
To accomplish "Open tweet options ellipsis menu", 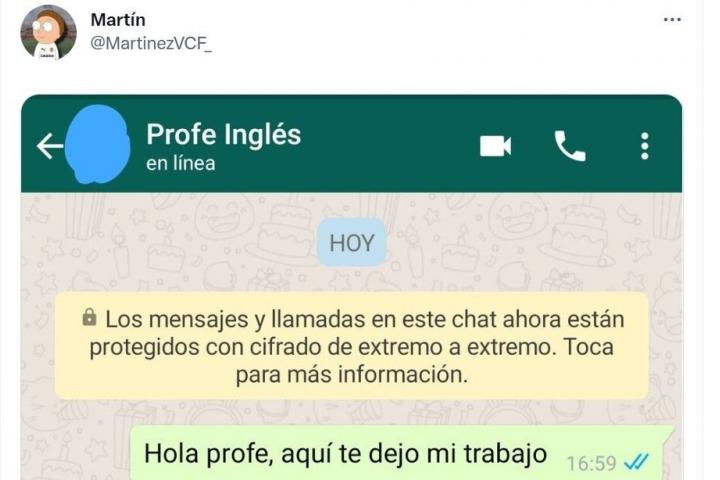I will point(672,19).
